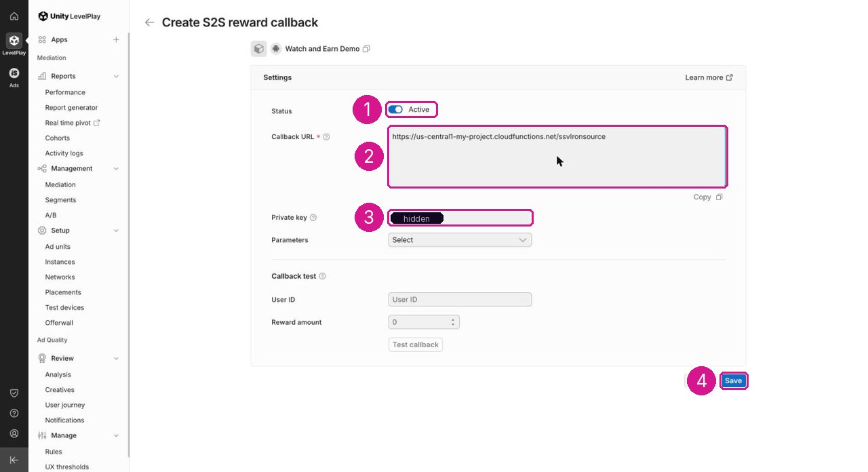Screen dimensions: 868x472
Task: Open Segments page
Action: 60,200
